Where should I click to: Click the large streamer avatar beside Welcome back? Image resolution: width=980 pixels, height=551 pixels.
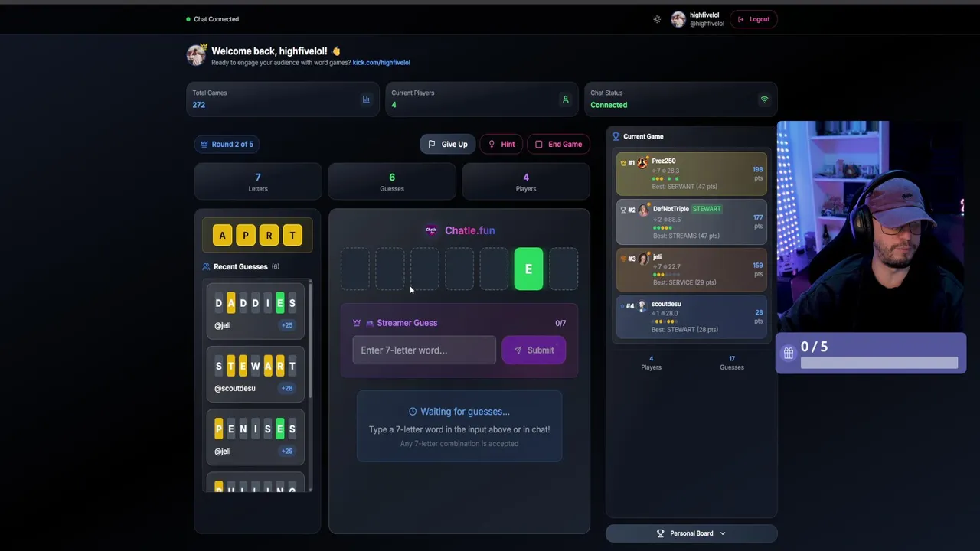[x=197, y=55]
